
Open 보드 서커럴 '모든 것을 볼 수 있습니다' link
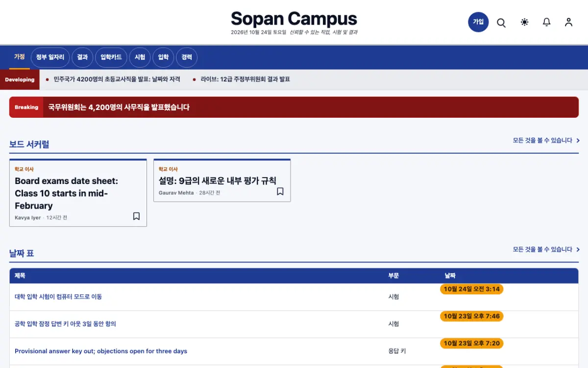click(546, 140)
